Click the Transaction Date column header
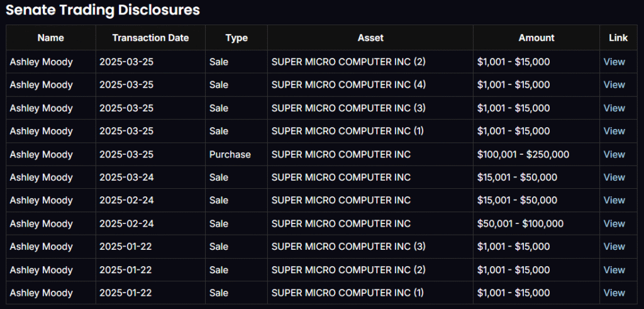Screen dimensions: 644x309 (150, 38)
